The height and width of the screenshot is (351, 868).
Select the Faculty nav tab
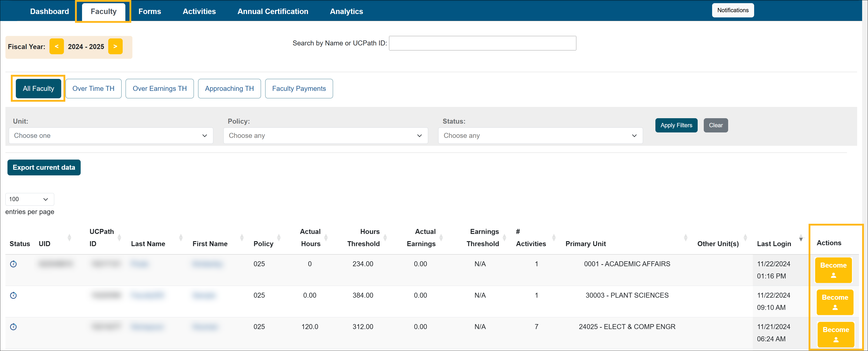(x=103, y=12)
